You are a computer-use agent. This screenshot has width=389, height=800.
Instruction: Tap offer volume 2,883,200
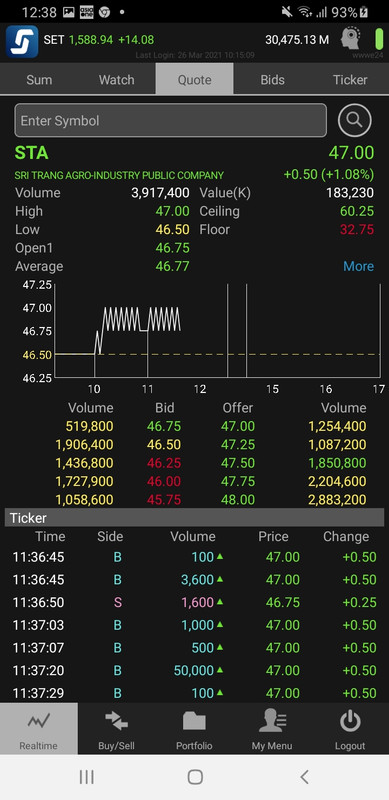pyautogui.click(x=337, y=499)
